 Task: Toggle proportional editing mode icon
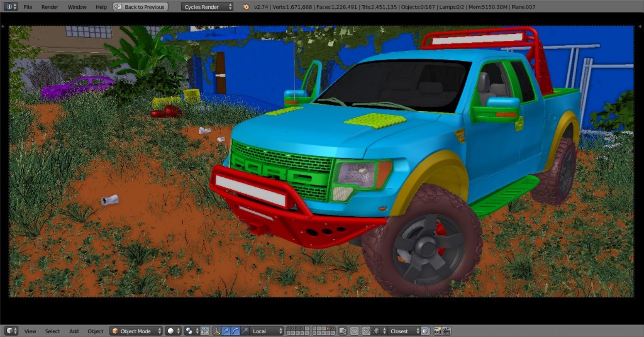tap(354, 331)
